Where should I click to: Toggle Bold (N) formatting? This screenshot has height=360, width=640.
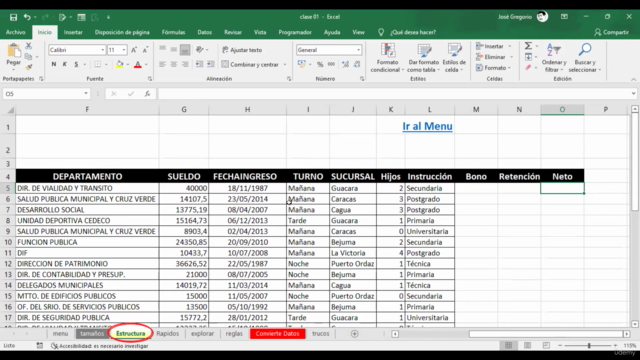[x=53, y=64]
